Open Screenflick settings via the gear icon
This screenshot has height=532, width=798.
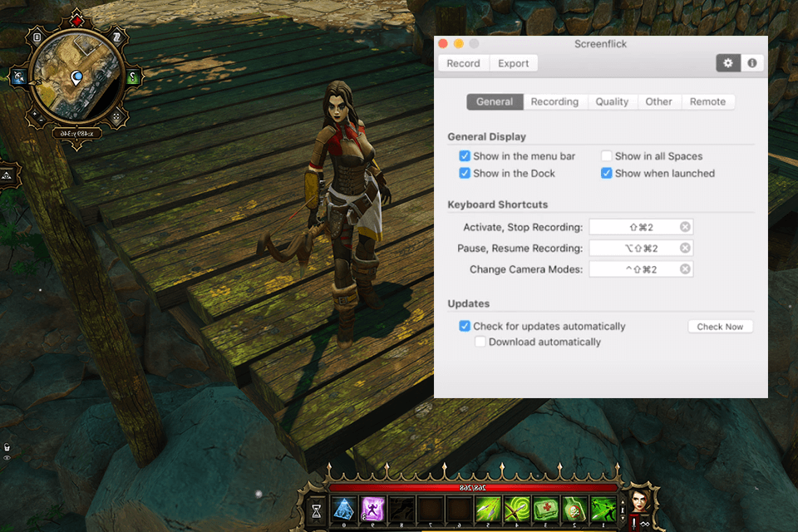[728, 63]
